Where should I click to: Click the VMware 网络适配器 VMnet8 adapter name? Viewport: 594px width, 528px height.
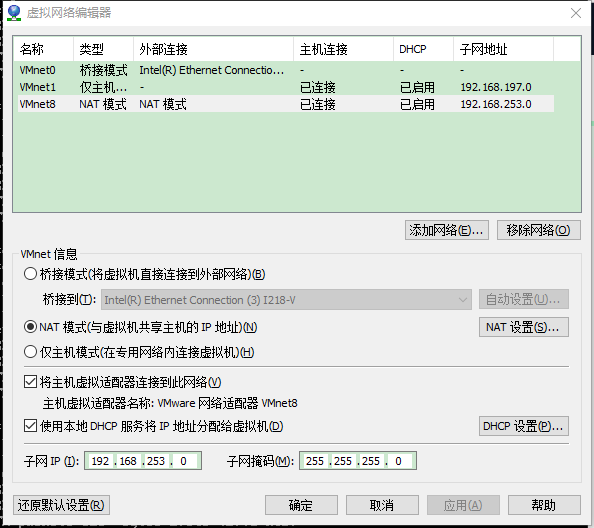click(x=227, y=403)
